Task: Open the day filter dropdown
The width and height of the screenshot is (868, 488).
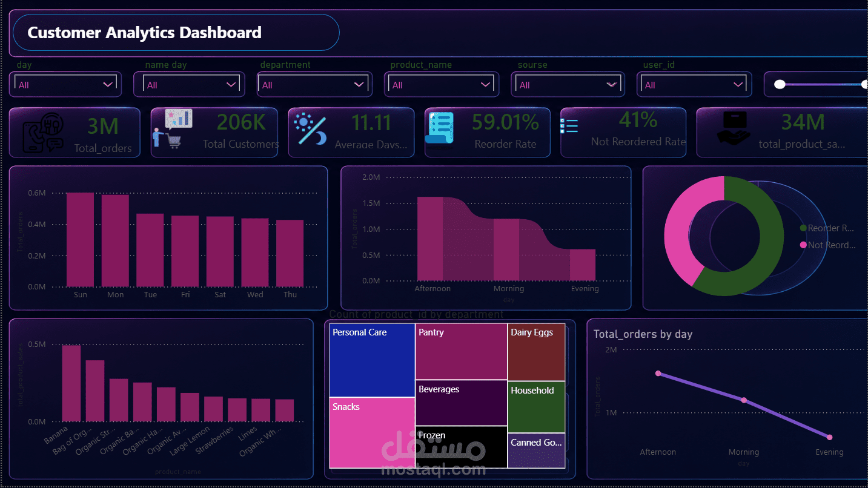Action: tap(65, 84)
